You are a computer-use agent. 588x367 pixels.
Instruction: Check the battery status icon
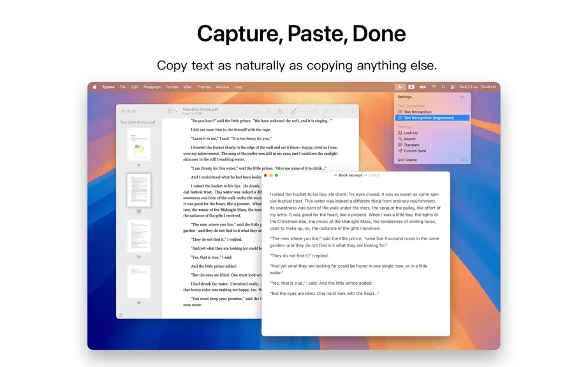(x=423, y=87)
